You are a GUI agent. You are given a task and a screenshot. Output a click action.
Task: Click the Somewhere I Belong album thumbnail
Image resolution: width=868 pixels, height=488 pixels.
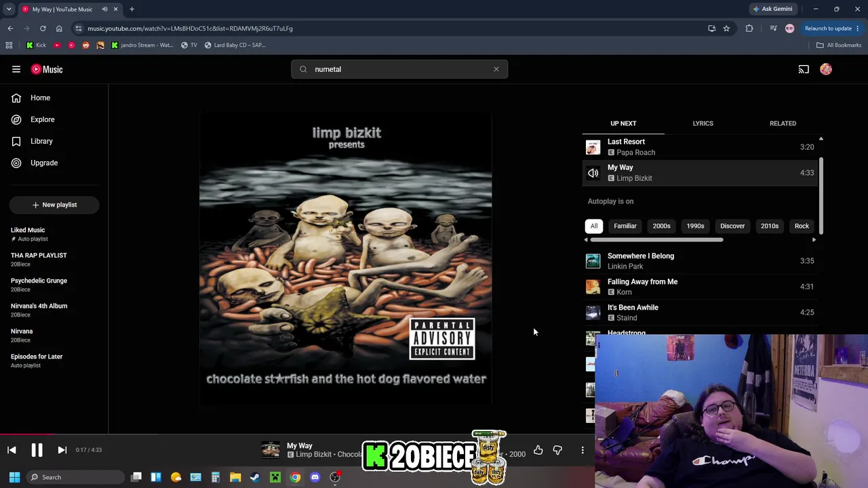(593, 261)
